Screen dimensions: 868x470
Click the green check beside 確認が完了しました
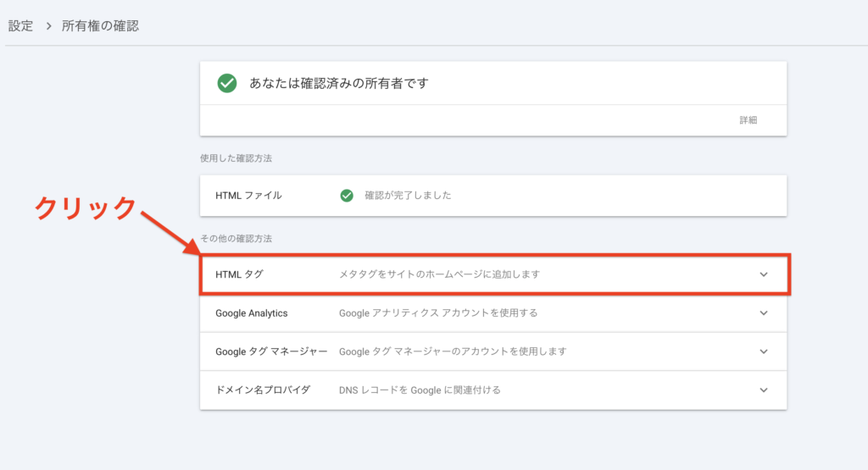pyautogui.click(x=347, y=195)
